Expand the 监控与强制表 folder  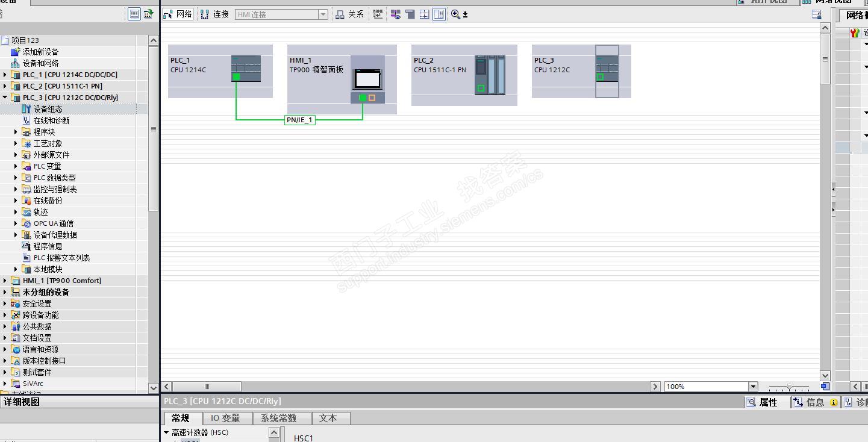16,189
